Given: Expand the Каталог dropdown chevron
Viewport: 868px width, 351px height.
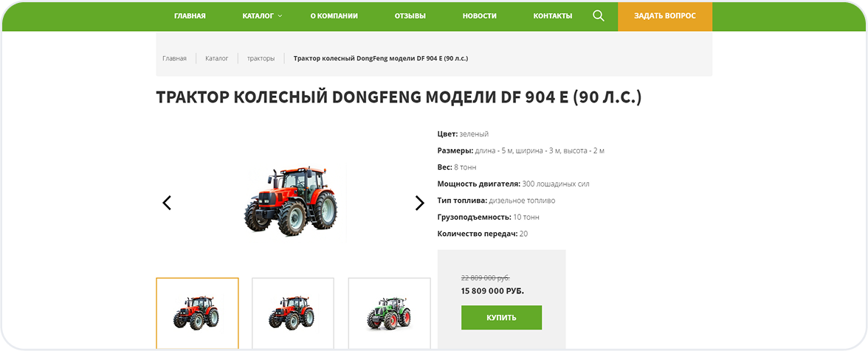Looking at the screenshot, I should tap(280, 16).
